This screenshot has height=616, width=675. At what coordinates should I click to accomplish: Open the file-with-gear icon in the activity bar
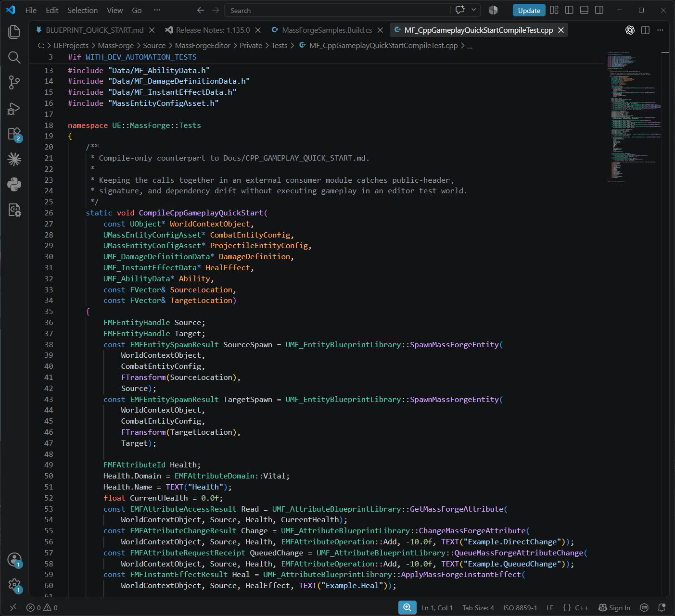14,210
